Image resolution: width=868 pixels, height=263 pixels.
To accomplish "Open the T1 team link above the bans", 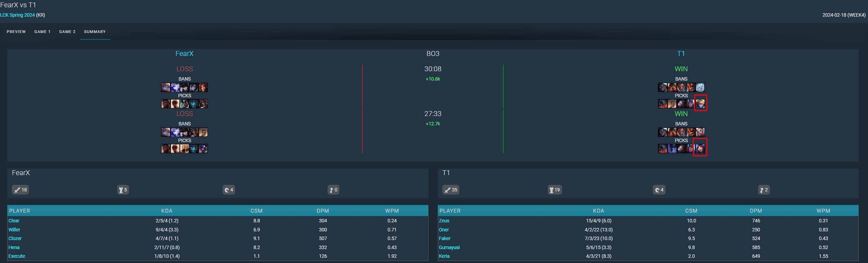I will click(681, 54).
